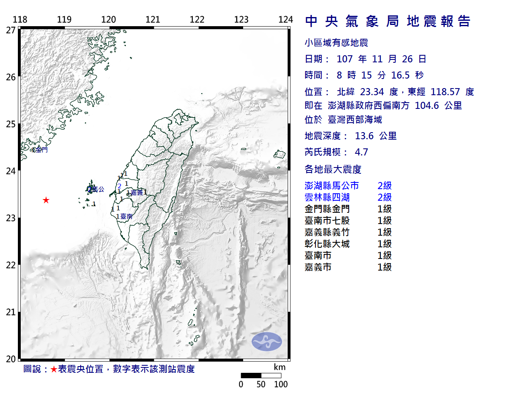Click the date value 107 年 11 月 26 日

(x=381, y=59)
